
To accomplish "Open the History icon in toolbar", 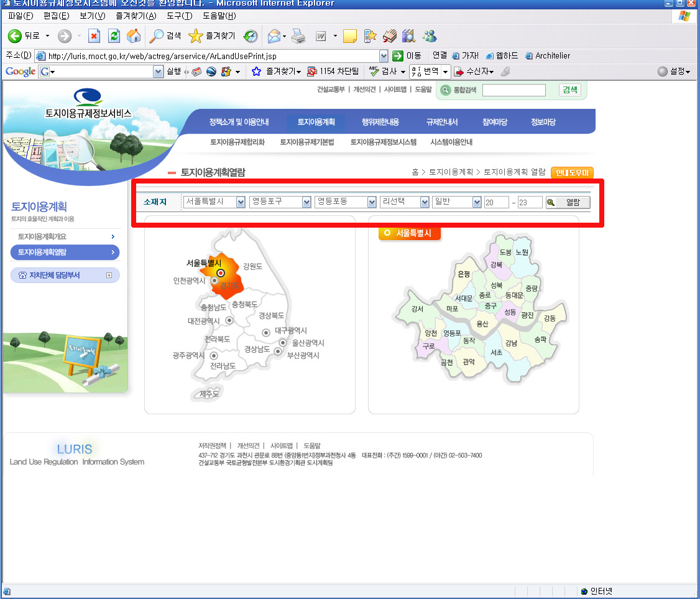I will click(x=250, y=36).
